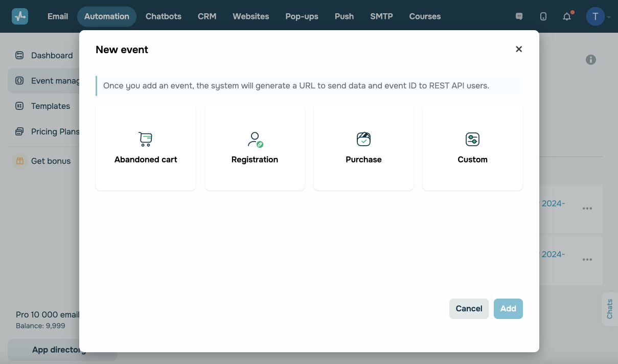Open the chat messages icon in header
This screenshot has height=364, width=618.
tap(519, 16)
